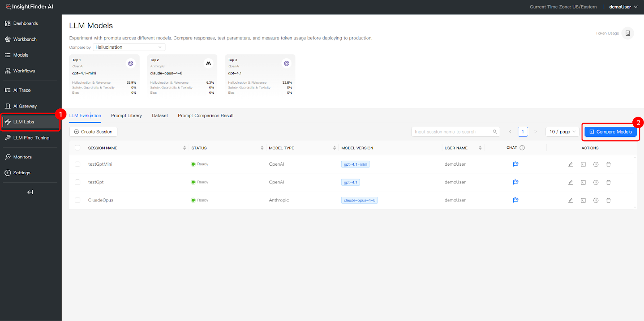Select the testGpt session checkbox
The width and height of the screenshot is (644, 321).
(x=78, y=182)
